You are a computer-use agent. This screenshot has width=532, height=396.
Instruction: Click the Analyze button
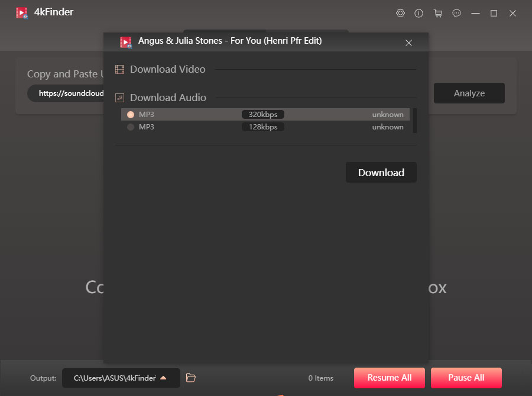click(469, 93)
